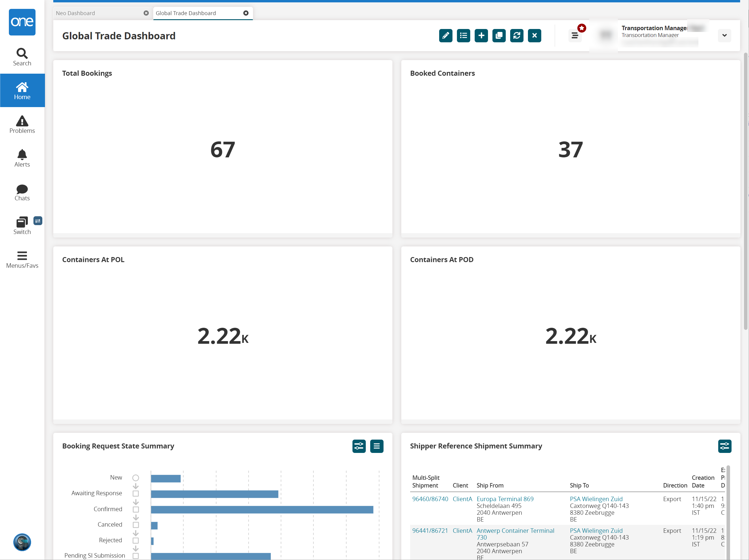Image resolution: width=749 pixels, height=560 pixels.
Task: Open shipment link 96460/86740
Action: [x=430, y=499]
